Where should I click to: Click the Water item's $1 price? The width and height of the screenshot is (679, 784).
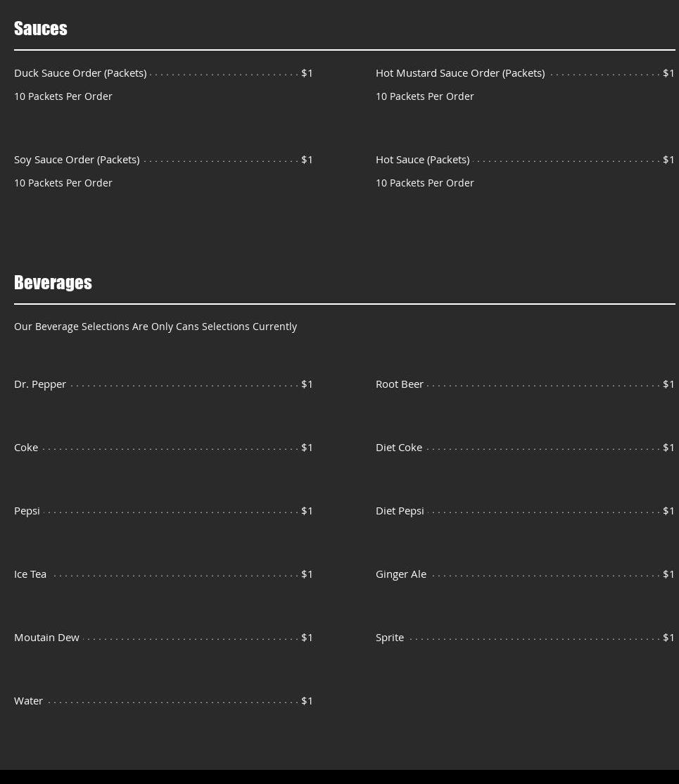click(x=307, y=701)
